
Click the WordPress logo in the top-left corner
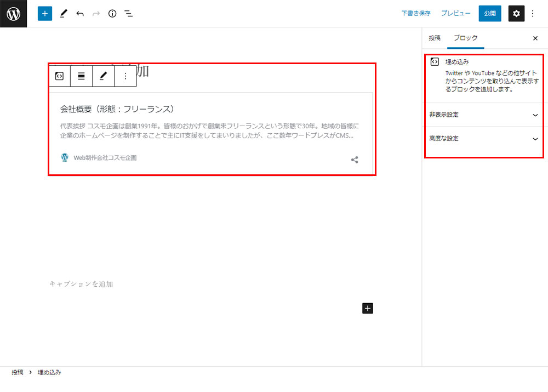(x=13, y=14)
